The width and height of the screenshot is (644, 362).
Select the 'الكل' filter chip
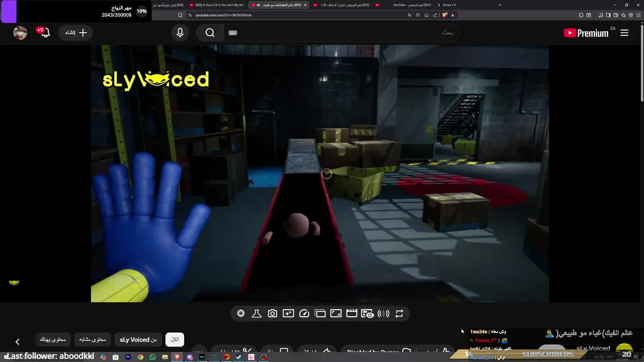pos(175,339)
